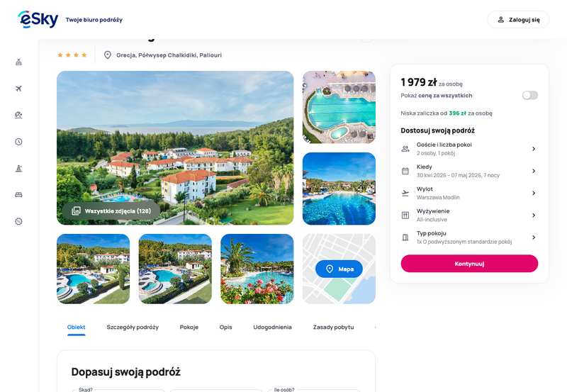Click the eSky logo
The width and height of the screenshot is (567, 392).
[x=38, y=19]
